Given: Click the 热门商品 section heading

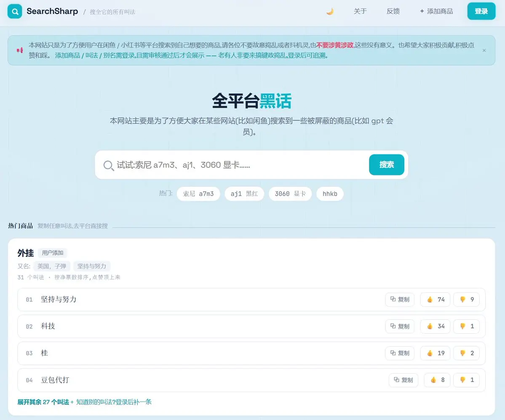Looking at the screenshot, I should click(20, 226).
